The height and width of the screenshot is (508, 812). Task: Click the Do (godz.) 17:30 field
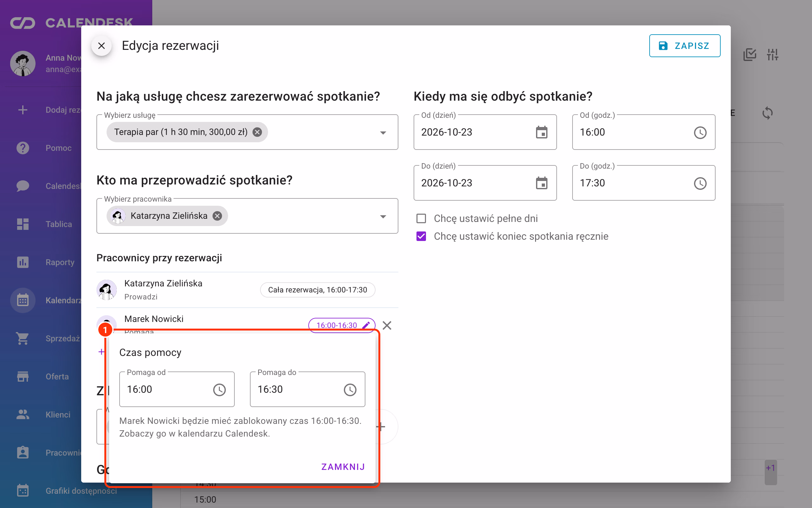pyautogui.click(x=643, y=183)
